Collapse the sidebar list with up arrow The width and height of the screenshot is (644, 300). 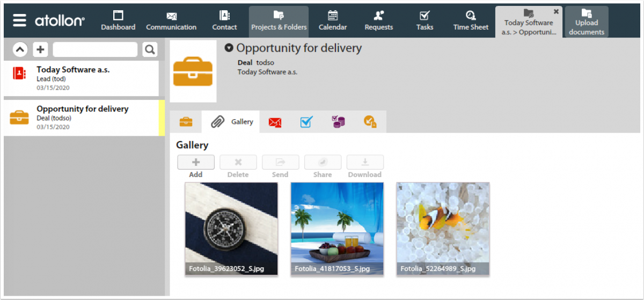click(20, 50)
